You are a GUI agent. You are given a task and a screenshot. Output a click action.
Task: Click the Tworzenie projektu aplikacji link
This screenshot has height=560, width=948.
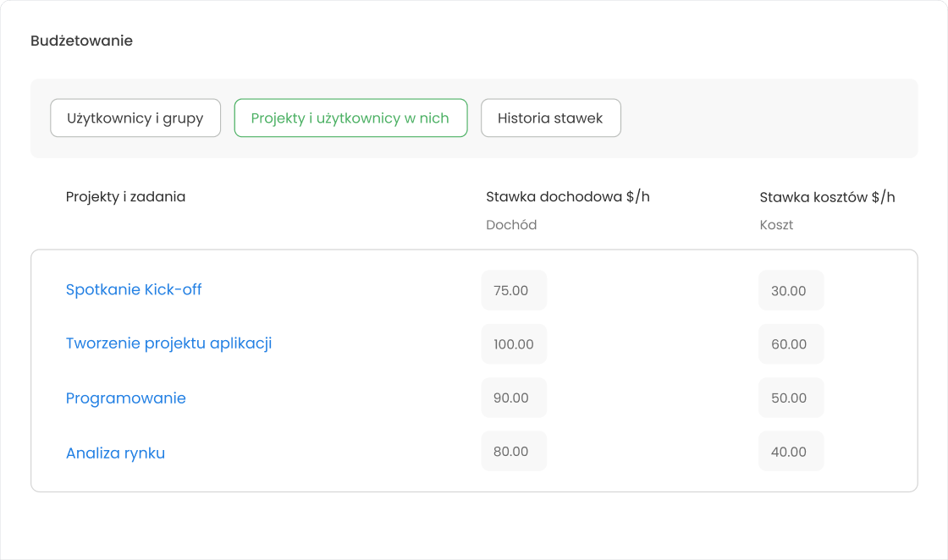tap(168, 343)
